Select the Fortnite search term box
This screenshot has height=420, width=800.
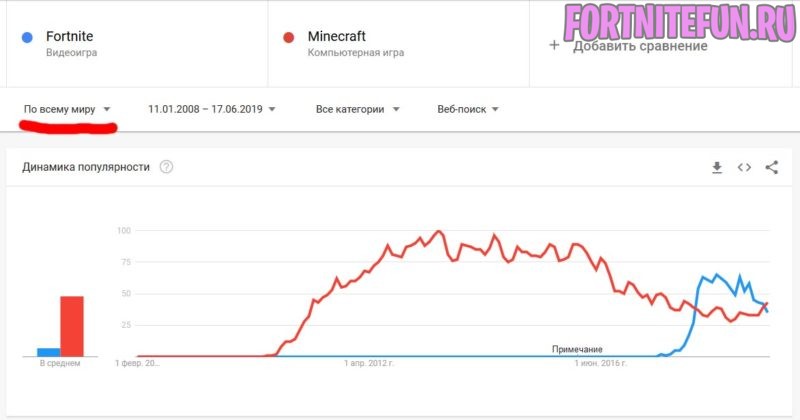(135, 43)
